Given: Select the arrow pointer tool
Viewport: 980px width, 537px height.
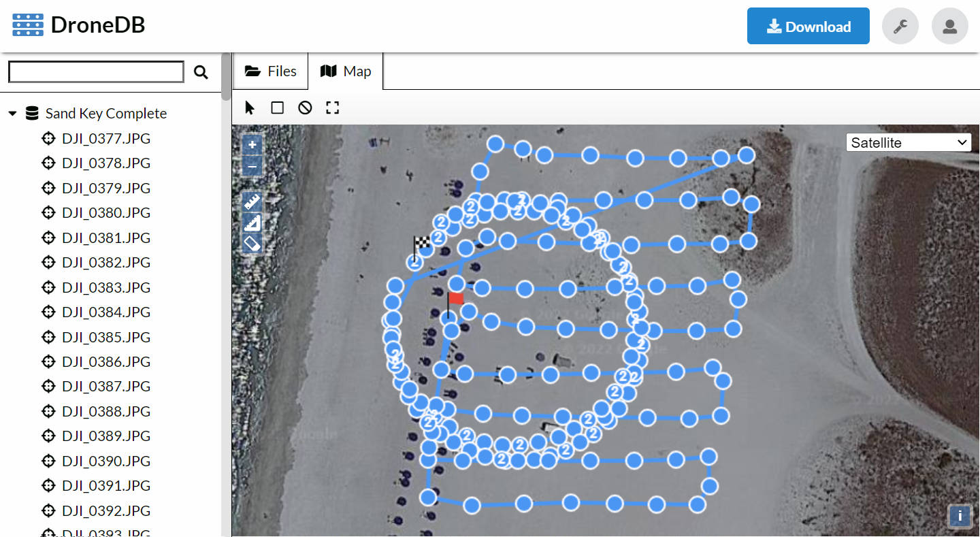Looking at the screenshot, I should (250, 108).
